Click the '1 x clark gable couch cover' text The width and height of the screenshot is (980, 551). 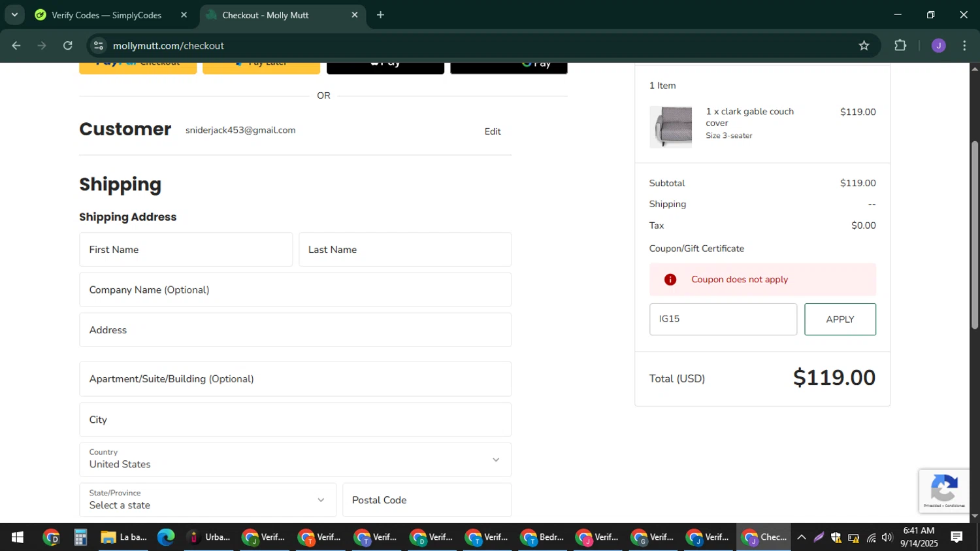750,117
